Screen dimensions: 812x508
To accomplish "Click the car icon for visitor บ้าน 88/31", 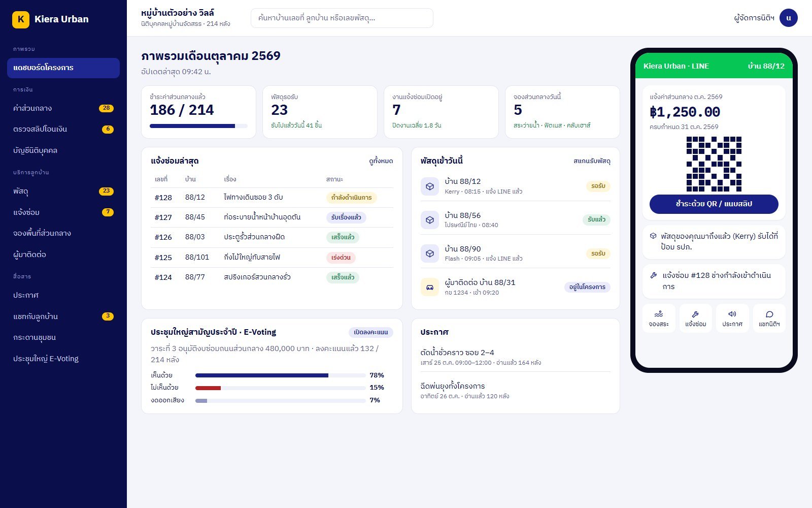I will pos(430,287).
